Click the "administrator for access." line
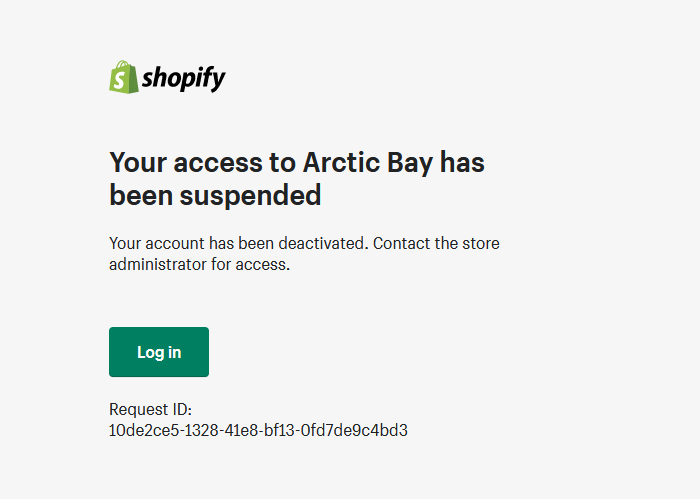The height and width of the screenshot is (499, 700). [x=199, y=265]
